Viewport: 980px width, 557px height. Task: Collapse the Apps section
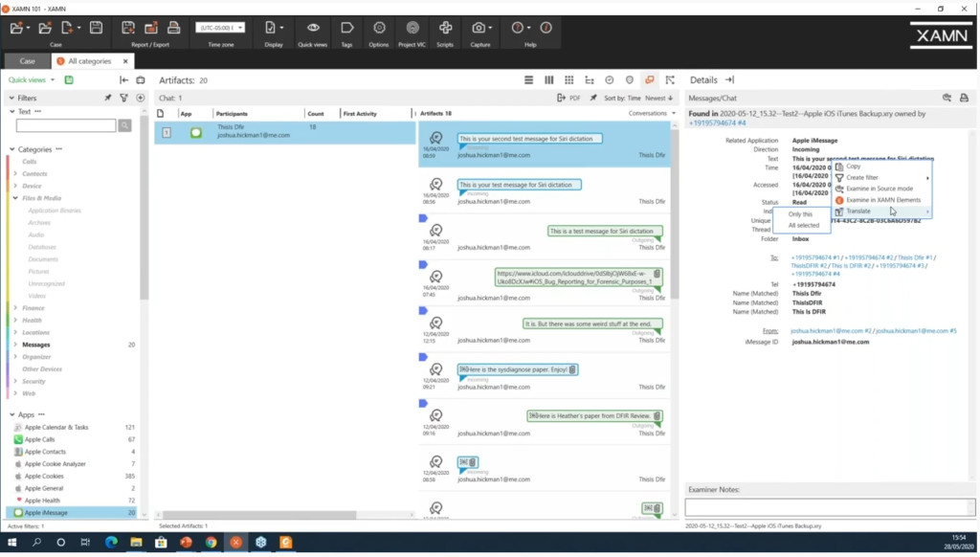(11, 414)
